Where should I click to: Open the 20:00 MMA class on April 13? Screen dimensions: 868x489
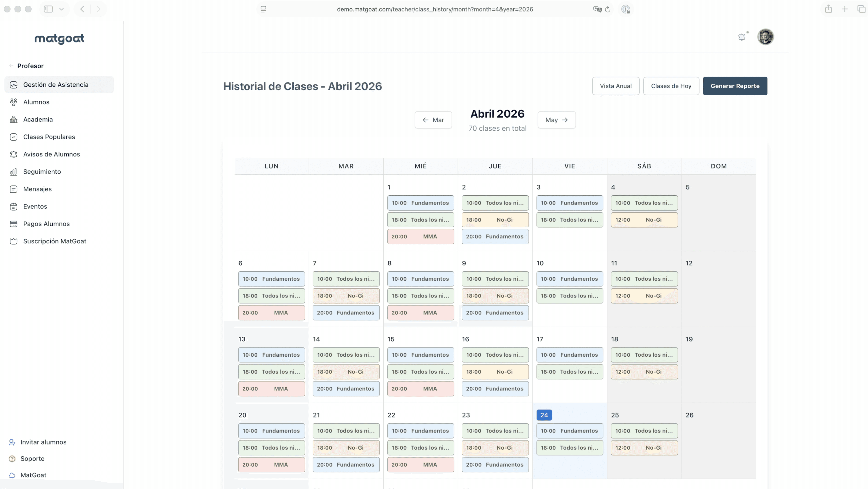tap(271, 389)
